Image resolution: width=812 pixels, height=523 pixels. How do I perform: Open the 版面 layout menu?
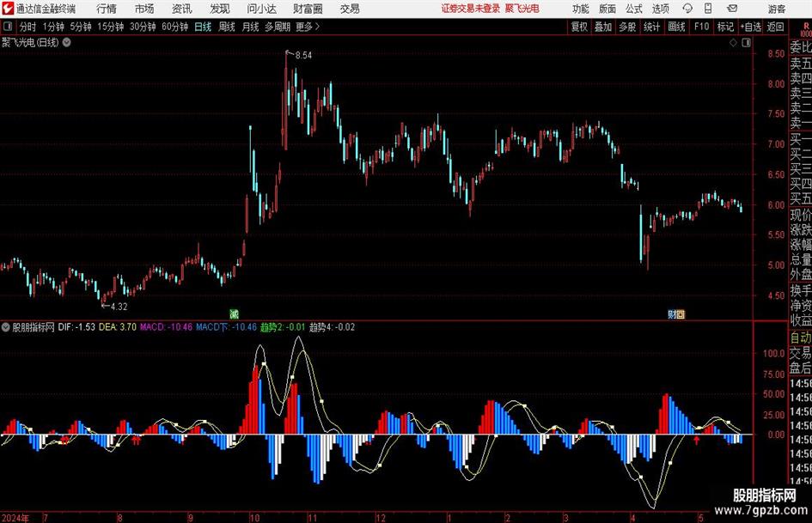pos(607,9)
